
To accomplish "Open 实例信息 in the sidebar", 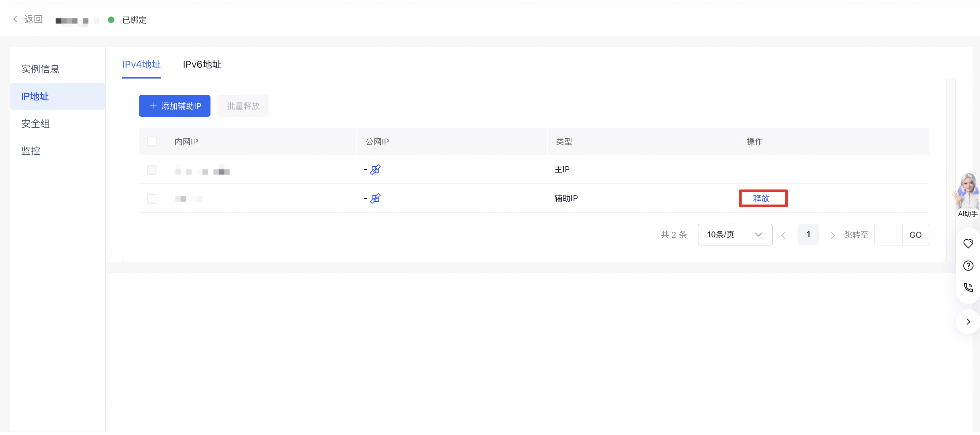I will click(x=58, y=69).
